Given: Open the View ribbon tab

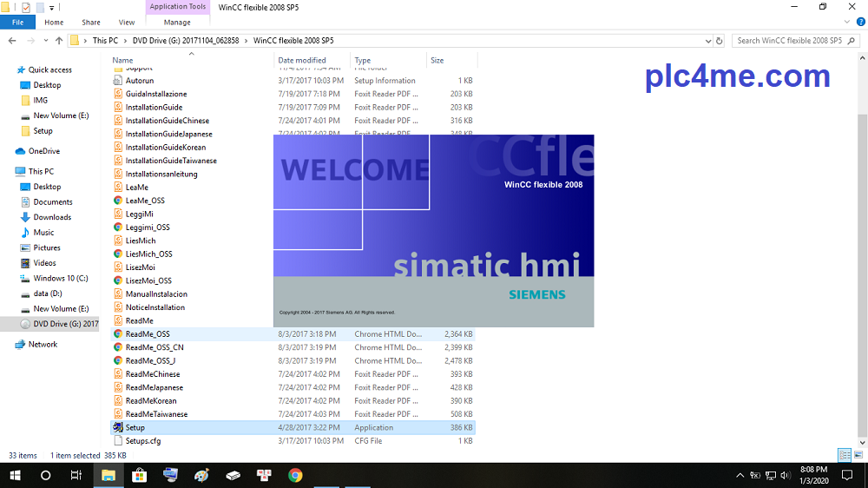Looking at the screenshot, I should coord(126,22).
